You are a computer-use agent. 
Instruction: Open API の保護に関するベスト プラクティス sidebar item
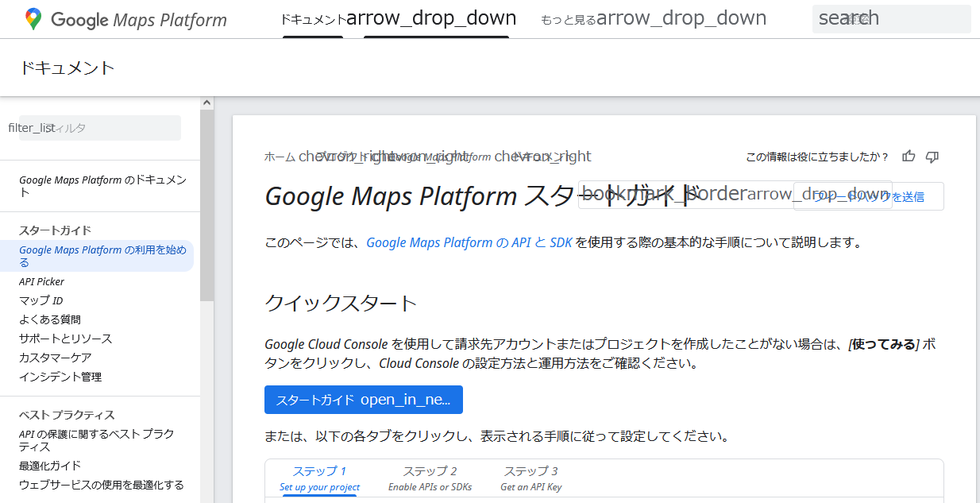(97, 440)
